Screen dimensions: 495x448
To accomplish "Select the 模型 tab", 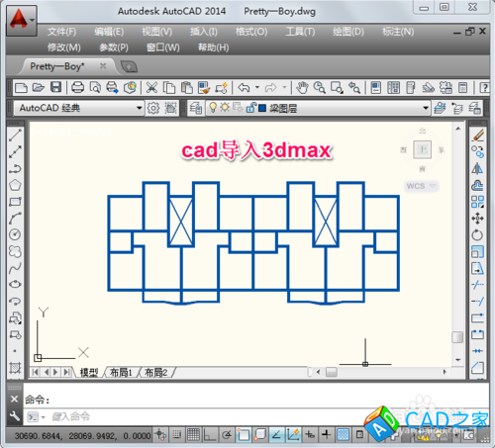I will coord(89,373).
